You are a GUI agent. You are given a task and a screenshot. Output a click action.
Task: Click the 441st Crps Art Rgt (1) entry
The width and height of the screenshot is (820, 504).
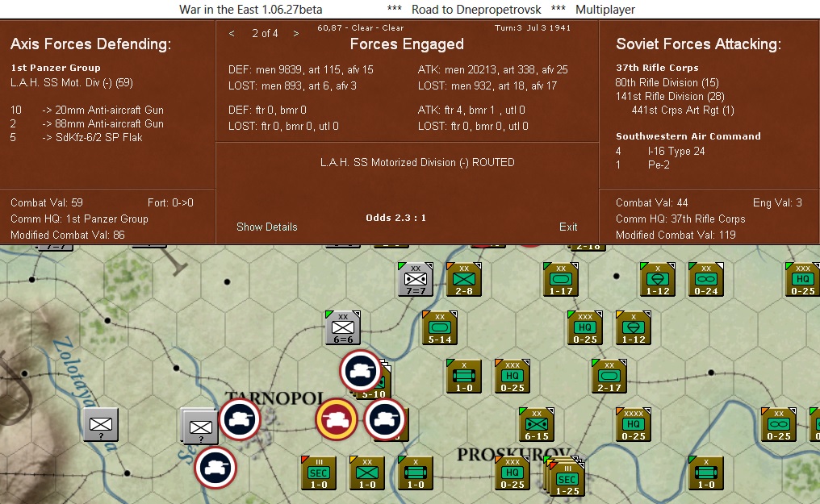point(683,110)
